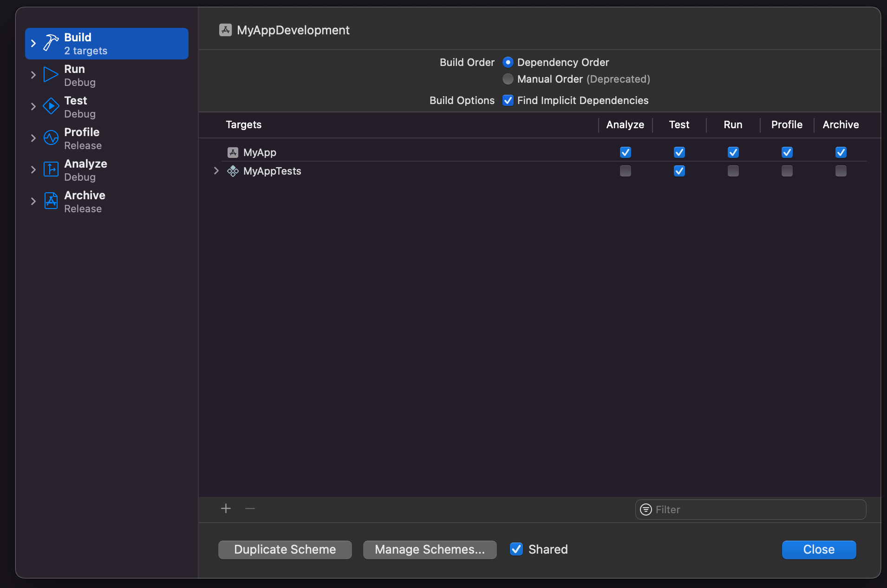Enable Analyze for MyAppTests target
This screenshot has height=588, width=887.
(625, 171)
